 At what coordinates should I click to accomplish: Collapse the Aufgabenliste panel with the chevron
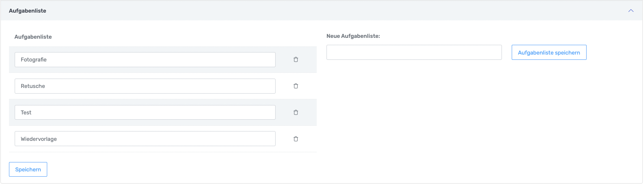pos(631,11)
